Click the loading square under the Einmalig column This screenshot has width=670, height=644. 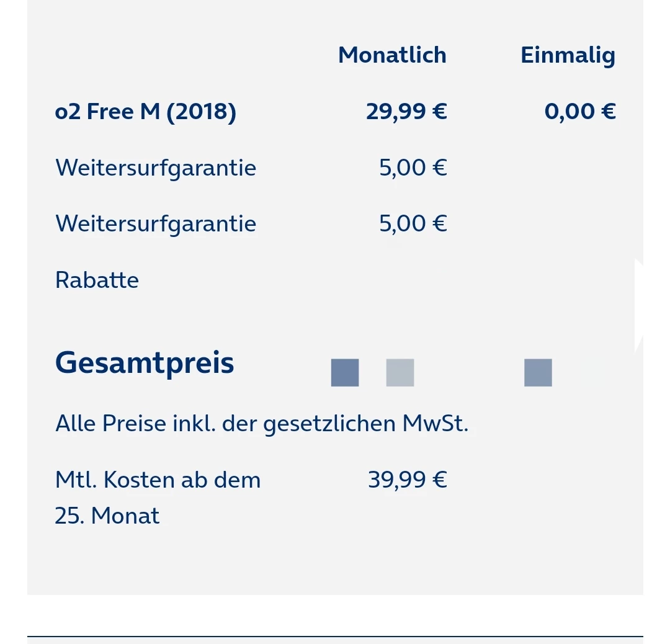point(538,373)
